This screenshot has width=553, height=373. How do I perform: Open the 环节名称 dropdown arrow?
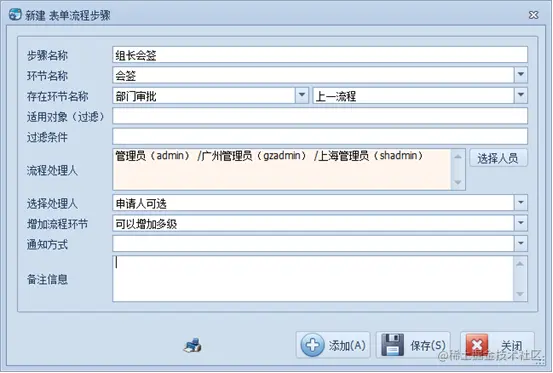(x=521, y=75)
